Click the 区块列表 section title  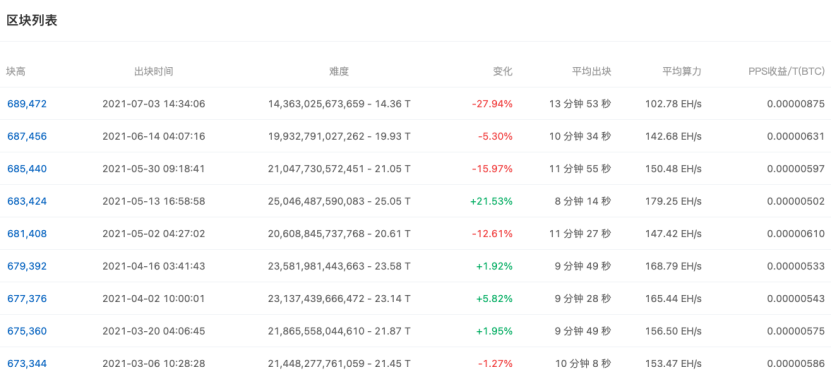[32, 21]
